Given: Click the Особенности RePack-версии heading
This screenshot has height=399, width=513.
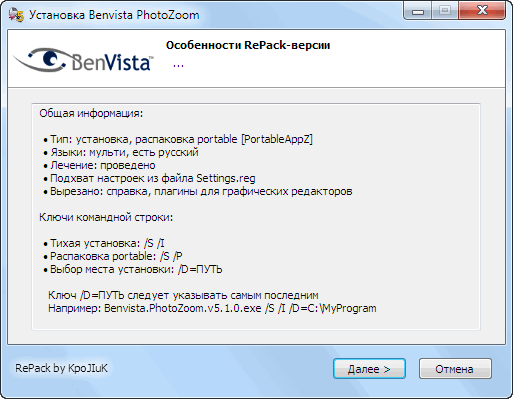Looking at the screenshot, I should coord(248,45).
